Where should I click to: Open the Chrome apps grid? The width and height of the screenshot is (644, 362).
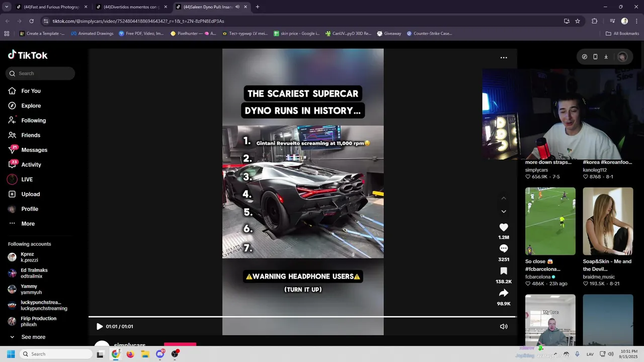7,34
